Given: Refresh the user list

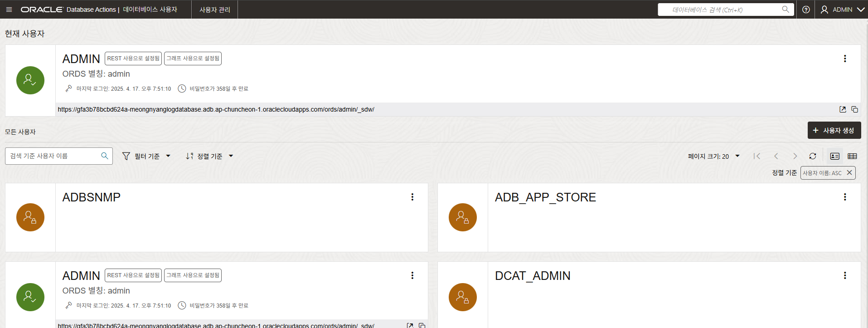Looking at the screenshot, I should click(x=813, y=156).
